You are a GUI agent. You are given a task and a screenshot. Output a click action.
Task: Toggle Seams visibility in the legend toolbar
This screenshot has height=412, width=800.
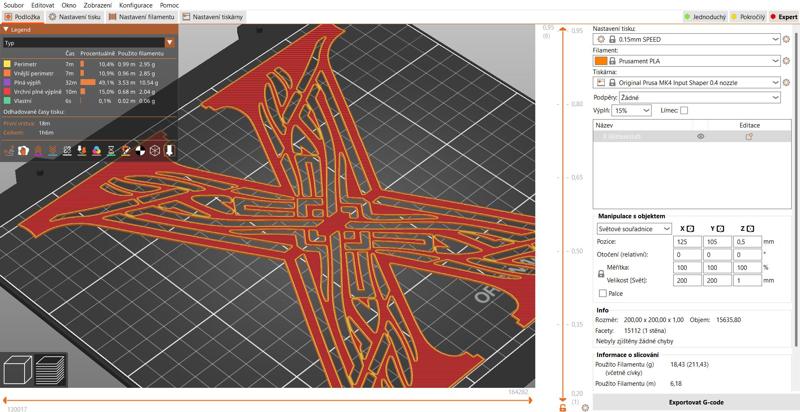click(67, 151)
